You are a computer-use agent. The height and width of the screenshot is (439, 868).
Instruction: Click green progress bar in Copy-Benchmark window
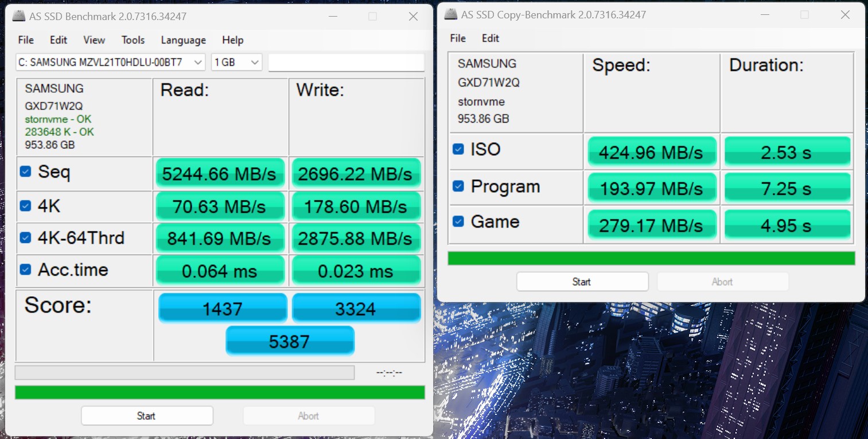tap(651, 258)
